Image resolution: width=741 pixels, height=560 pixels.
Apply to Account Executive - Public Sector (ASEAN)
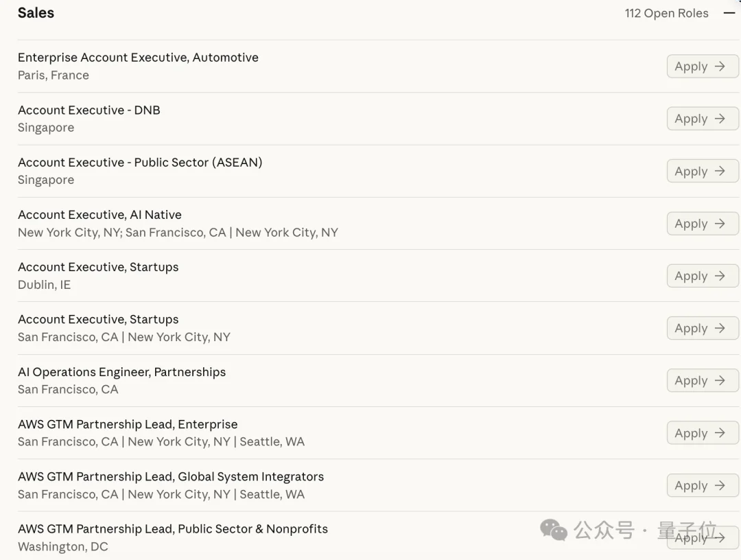pyautogui.click(x=703, y=171)
